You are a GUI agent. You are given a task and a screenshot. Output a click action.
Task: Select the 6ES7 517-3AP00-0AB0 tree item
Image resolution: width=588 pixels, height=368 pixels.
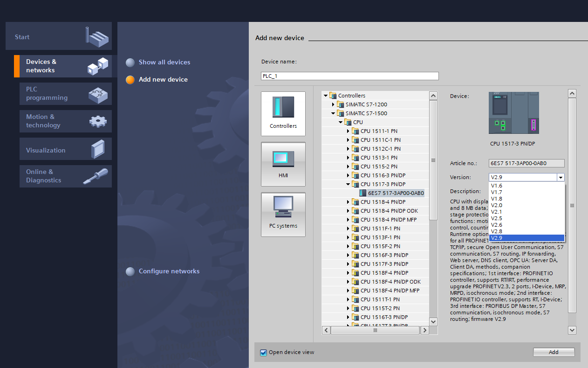coord(396,193)
